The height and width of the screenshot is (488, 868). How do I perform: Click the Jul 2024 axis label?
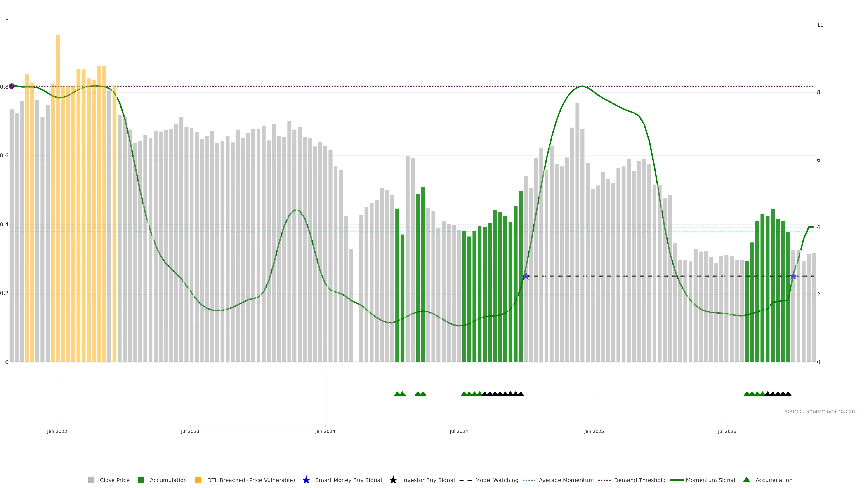pos(459,432)
